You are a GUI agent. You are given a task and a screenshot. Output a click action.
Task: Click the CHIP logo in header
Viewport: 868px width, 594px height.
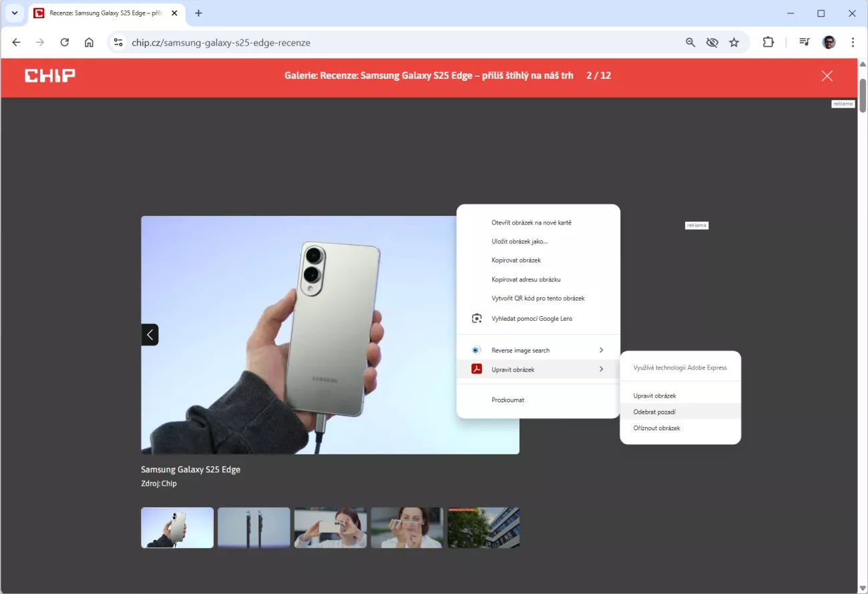tap(50, 76)
